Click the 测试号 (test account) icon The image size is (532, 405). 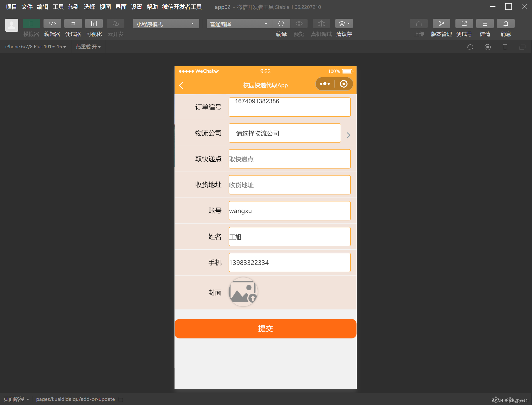point(464,23)
